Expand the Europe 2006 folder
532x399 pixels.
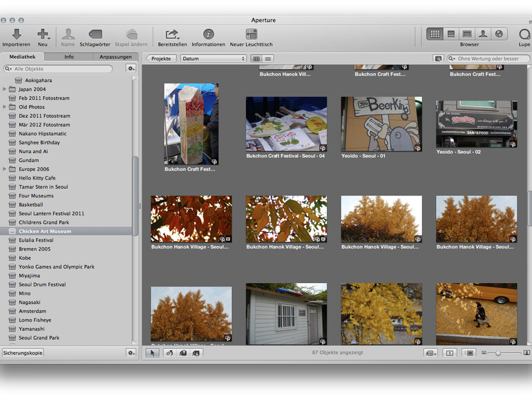click(x=5, y=169)
